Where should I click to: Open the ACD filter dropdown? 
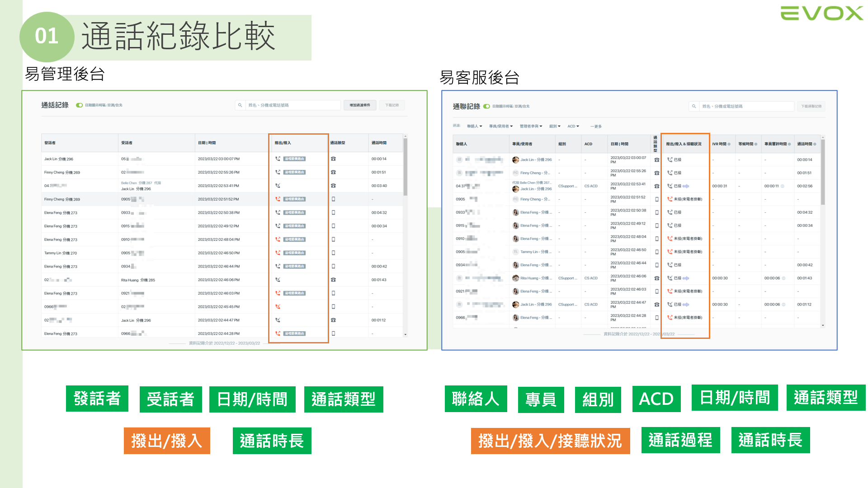[573, 127]
